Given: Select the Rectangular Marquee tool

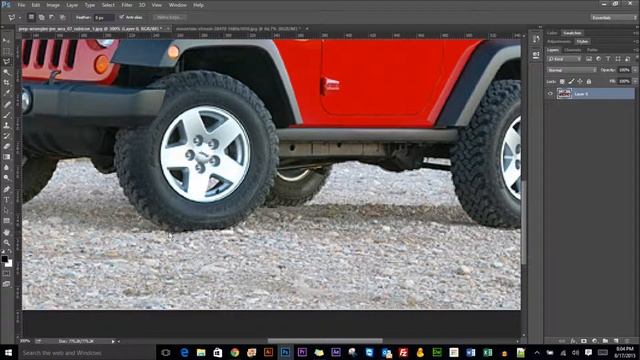Looking at the screenshot, I should click(7, 51).
